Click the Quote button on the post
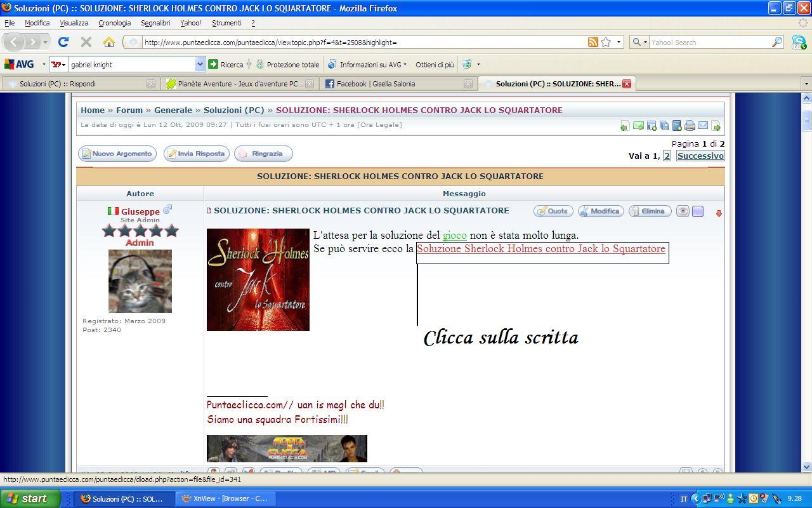812x508 pixels. coord(553,211)
